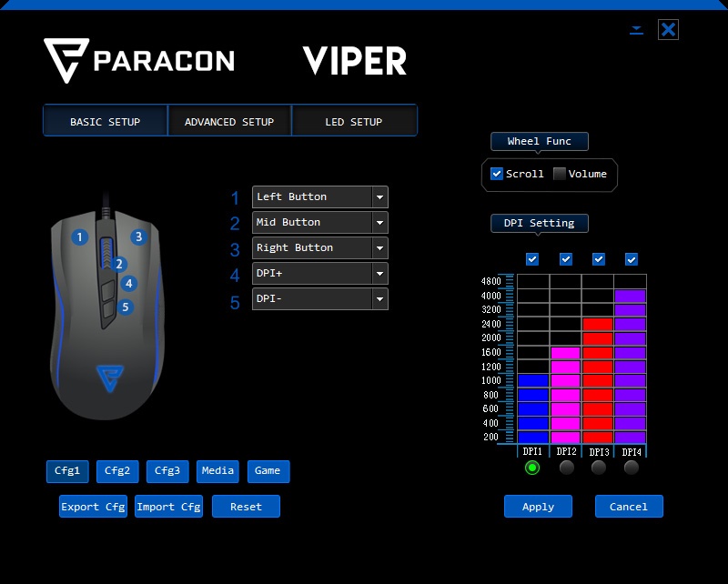The image size is (728, 584).
Task: Click the VIPER product title
Action: pos(355,61)
